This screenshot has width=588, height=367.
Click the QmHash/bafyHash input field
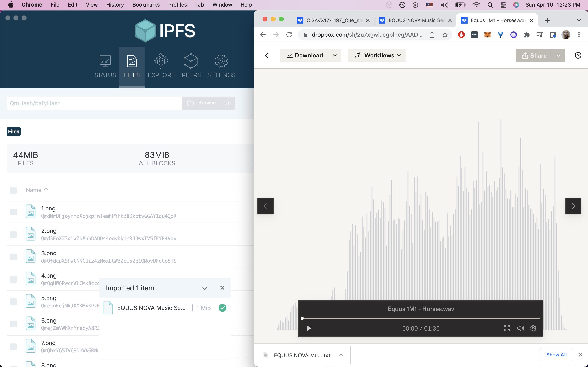tap(94, 103)
